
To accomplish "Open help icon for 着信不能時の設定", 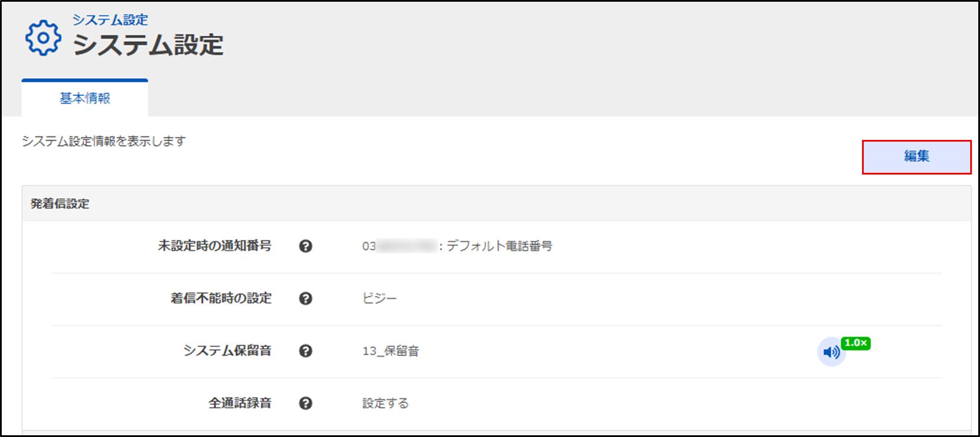I will pos(306,298).
